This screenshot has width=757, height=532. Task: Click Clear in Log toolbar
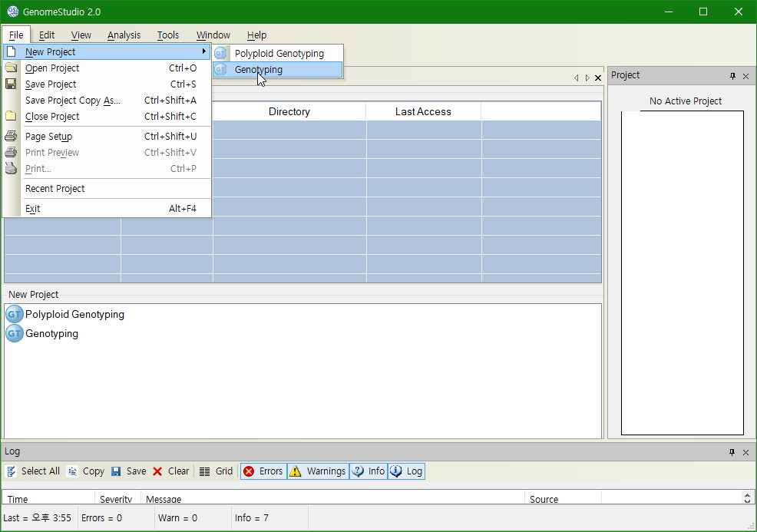tap(171, 471)
